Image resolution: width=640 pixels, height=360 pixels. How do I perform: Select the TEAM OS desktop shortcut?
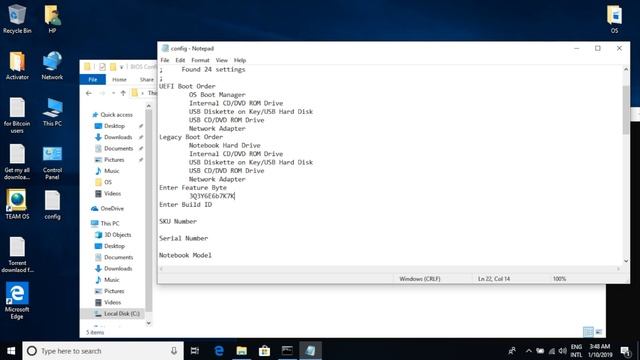coord(17,205)
